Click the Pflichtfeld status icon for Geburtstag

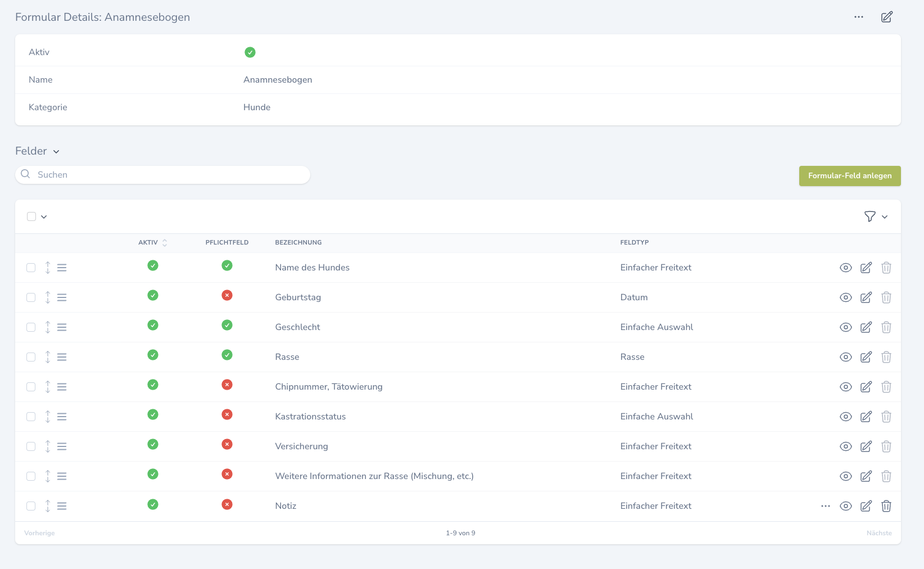[x=227, y=295]
